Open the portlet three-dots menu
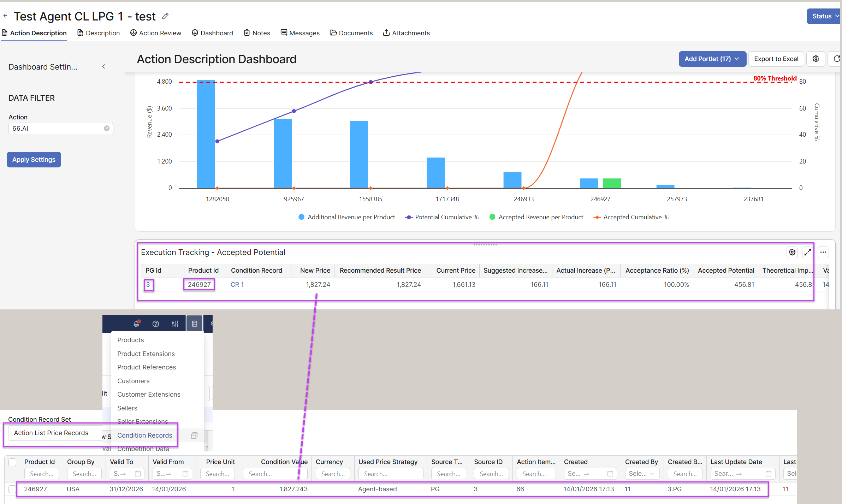 [x=823, y=252]
